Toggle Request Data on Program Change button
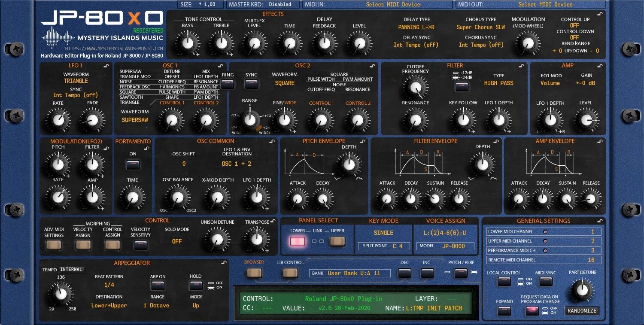Viewport: 644px width, 325px height. [x=532, y=311]
